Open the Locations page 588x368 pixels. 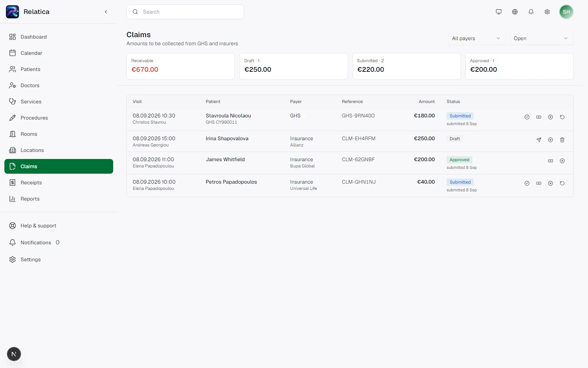click(x=59, y=150)
